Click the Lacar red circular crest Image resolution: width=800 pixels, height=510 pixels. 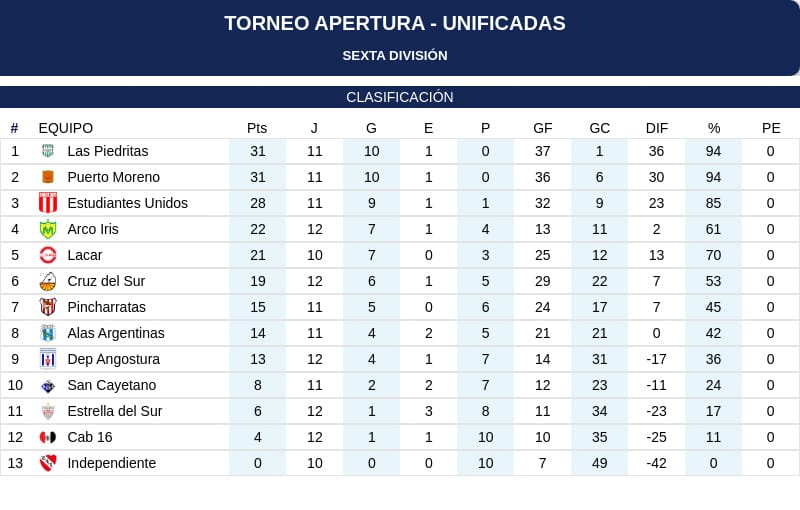point(48,255)
